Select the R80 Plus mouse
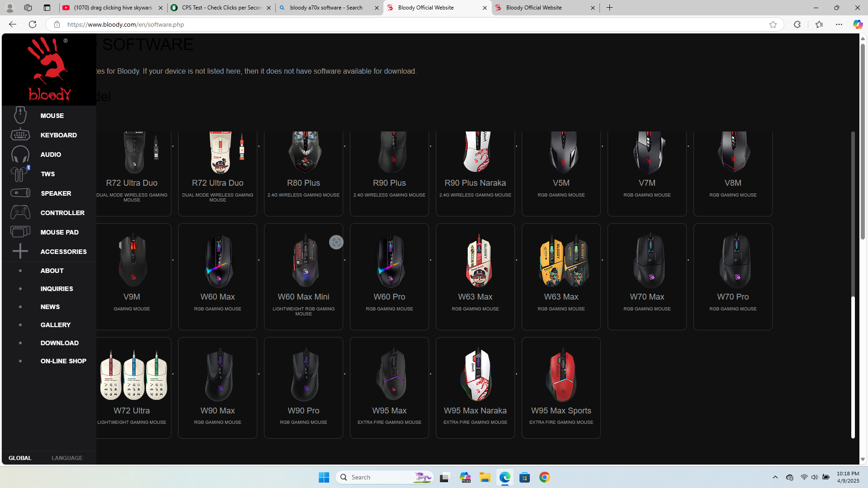 [303, 174]
